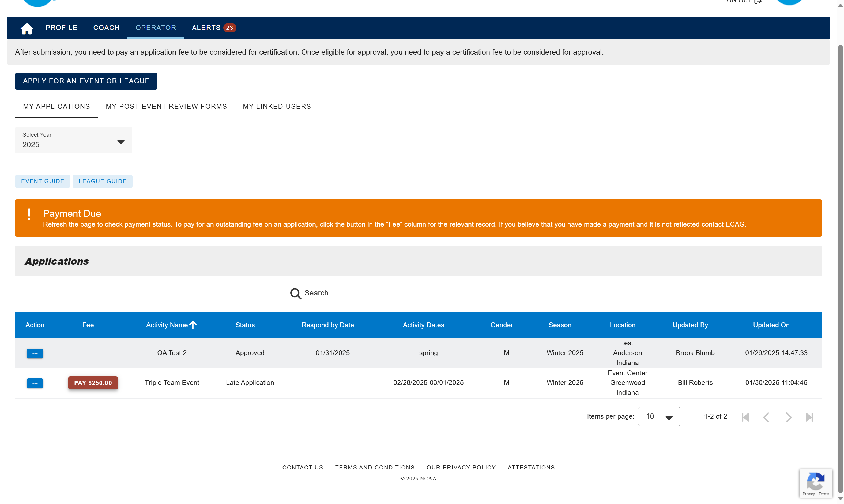The width and height of the screenshot is (844, 504).
Task: Open Our Privacy Policy link
Action: (x=461, y=468)
